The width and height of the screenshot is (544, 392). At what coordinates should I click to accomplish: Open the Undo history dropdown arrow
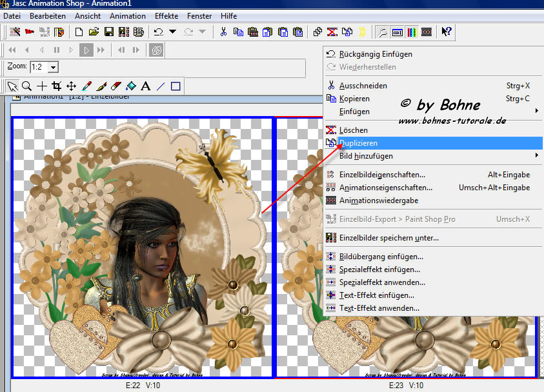coord(173,32)
